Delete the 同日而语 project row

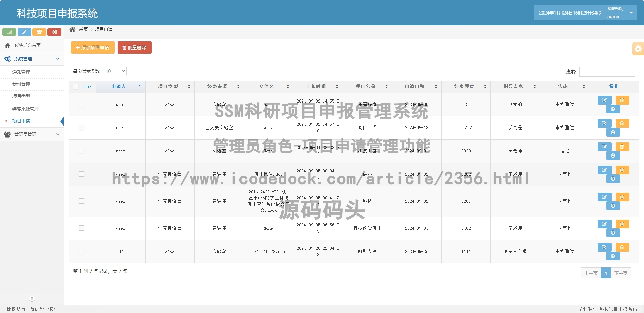click(x=622, y=123)
